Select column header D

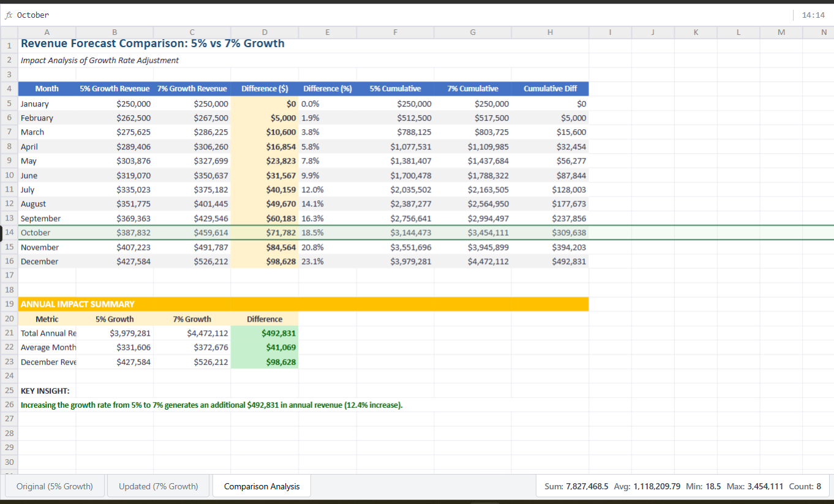pos(265,32)
